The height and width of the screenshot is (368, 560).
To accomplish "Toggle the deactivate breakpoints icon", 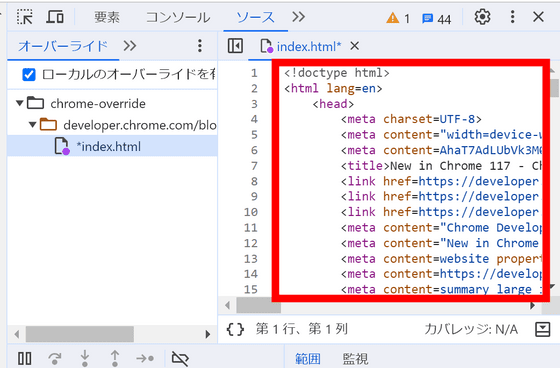I will 180,358.
